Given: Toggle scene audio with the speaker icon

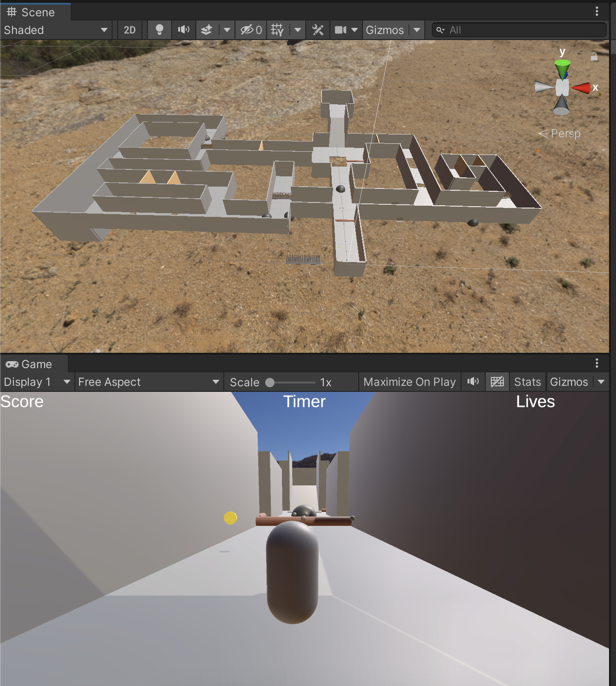Looking at the screenshot, I should (183, 30).
